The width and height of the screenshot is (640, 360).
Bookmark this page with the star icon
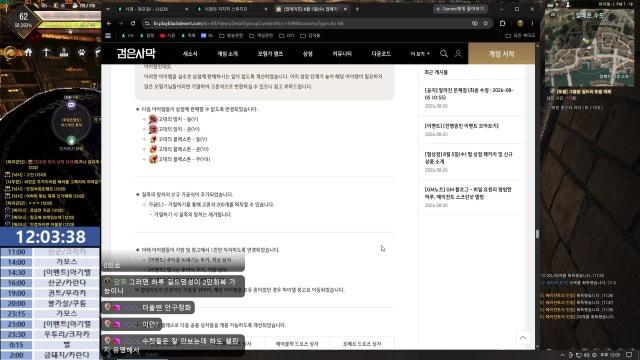coord(485,24)
